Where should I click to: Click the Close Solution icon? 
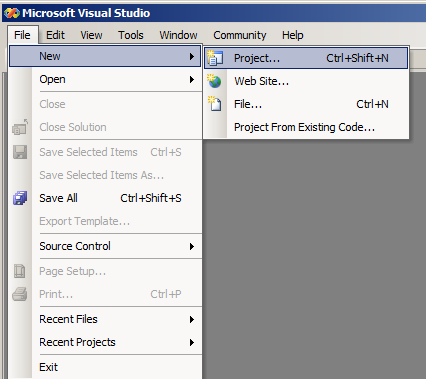point(20,127)
